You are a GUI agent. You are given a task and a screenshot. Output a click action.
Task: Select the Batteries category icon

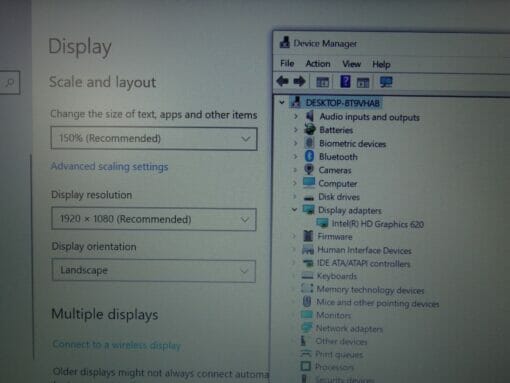(x=310, y=129)
